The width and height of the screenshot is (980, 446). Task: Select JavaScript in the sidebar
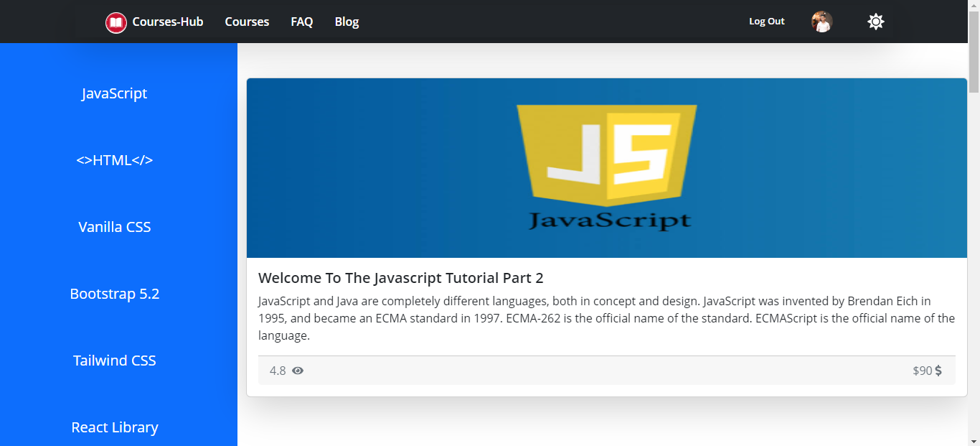pos(115,93)
